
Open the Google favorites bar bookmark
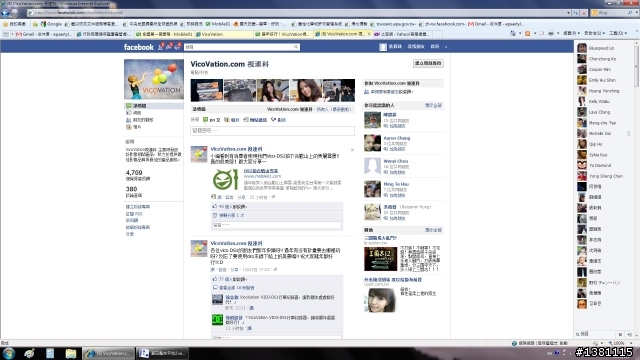pos(51,24)
